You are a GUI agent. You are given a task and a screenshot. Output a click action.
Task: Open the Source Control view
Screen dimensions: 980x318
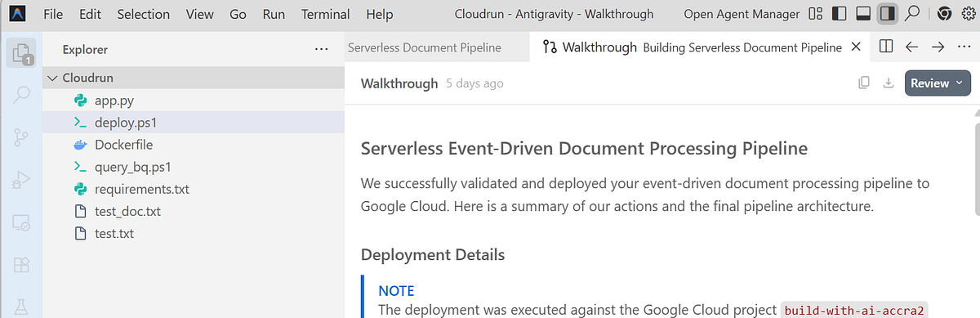click(21, 137)
